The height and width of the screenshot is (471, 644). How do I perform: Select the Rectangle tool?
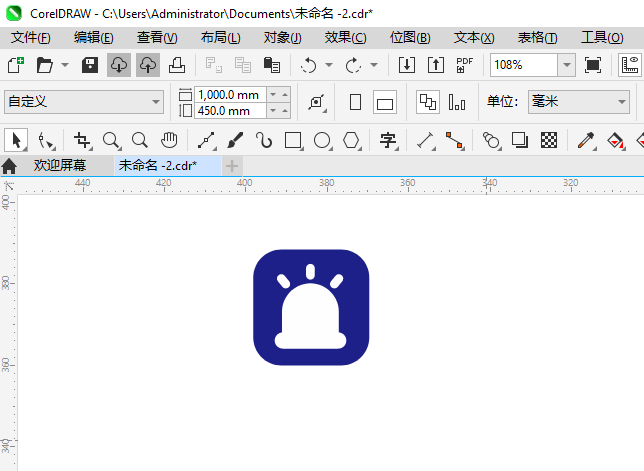(x=293, y=140)
